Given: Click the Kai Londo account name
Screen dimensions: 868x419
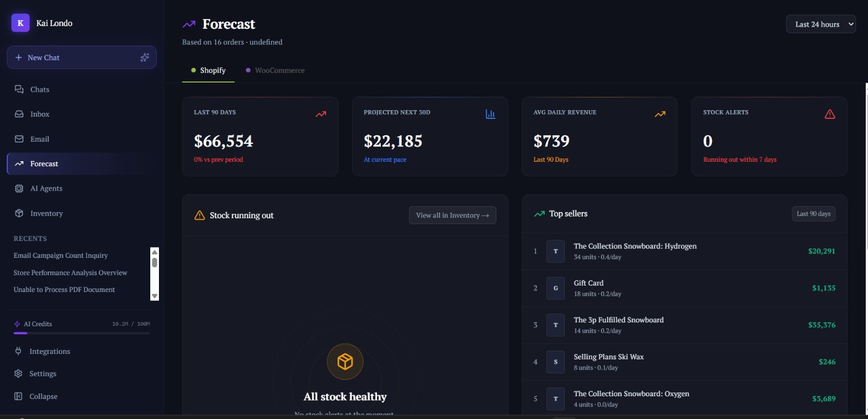Looking at the screenshot, I should 54,23.
